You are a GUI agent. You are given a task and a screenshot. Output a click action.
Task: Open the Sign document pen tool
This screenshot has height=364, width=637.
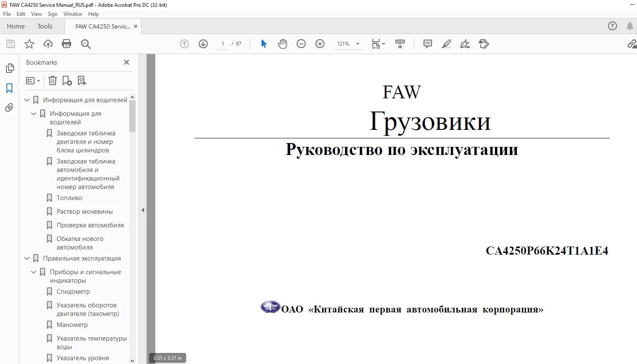(465, 44)
